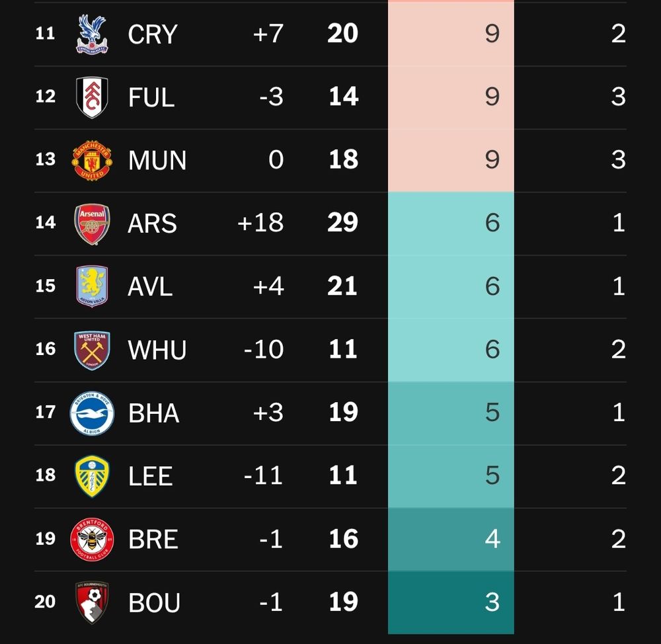Click Bournemouth's dark teal cell showing 3
Viewport: 661px width, 644px height.
(x=451, y=602)
